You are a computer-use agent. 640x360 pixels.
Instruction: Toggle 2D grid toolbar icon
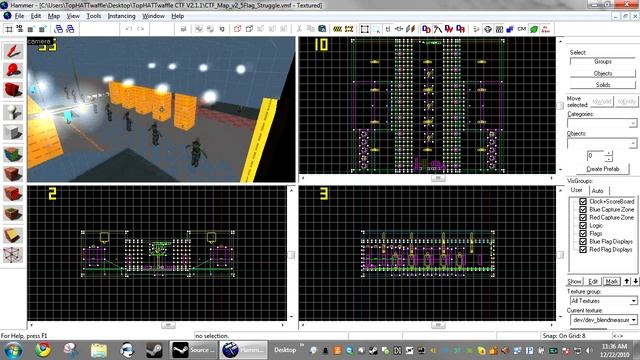pos(9,29)
